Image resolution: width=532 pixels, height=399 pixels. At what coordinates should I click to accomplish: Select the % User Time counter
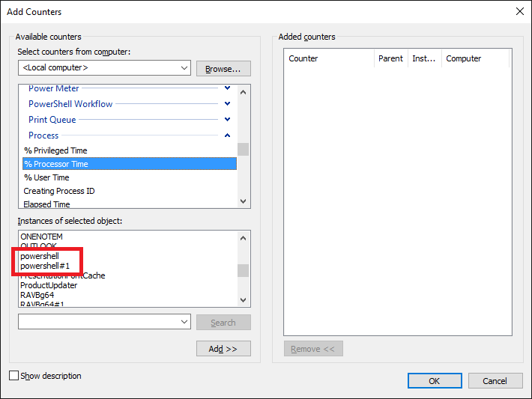coord(46,177)
